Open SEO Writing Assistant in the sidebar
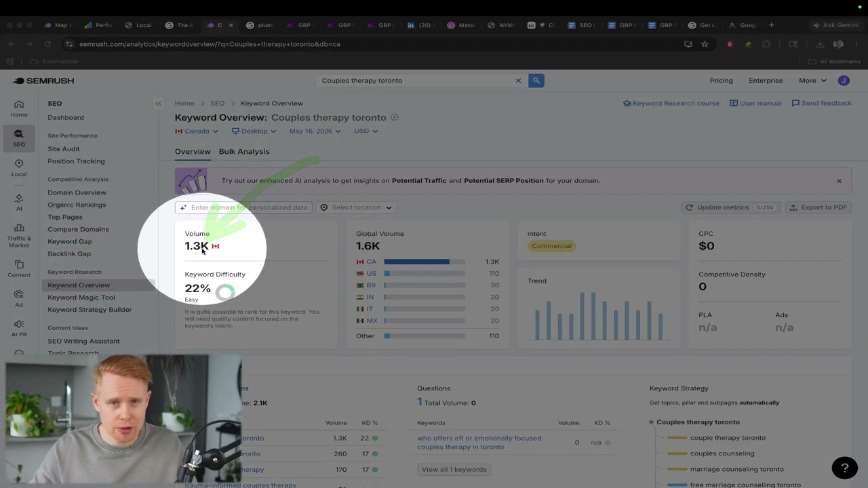The image size is (868, 488). (x=83, y=341)
